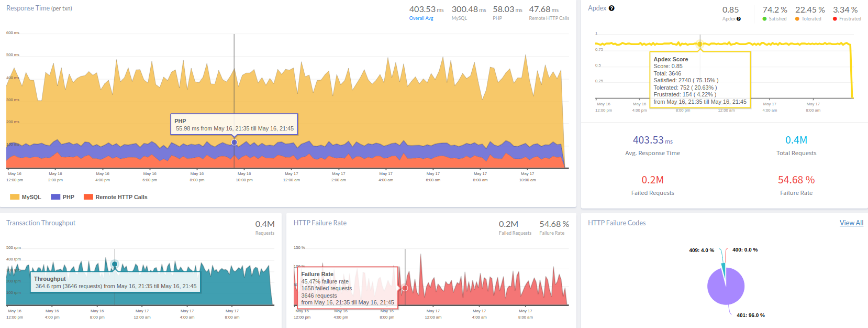Select the Overall Avg response time link
Viewport: 868px width, 328px height.
[421, 18]
